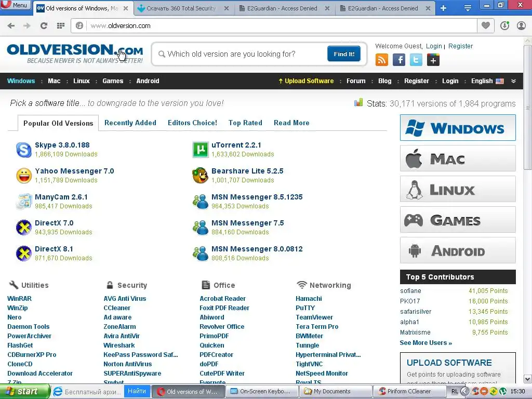532x399 pixels.
Task: Click the large Android platform banner
Action: coord(458,250)
